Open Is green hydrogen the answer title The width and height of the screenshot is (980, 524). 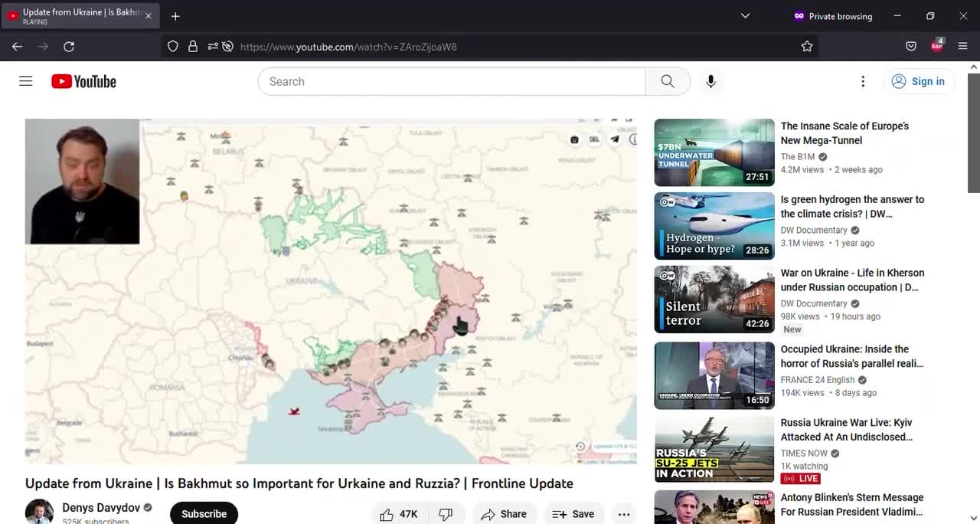point(852,207)
